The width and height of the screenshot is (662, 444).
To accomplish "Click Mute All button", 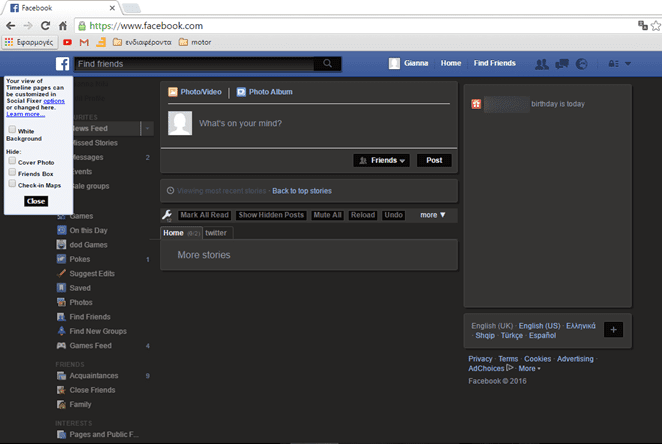I will pyautogui.click(x=327, y=215).
